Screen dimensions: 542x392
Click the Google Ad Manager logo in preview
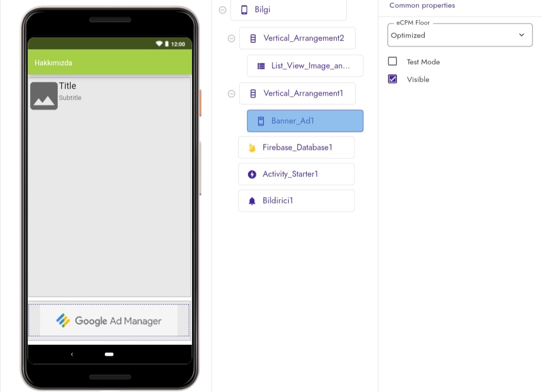(63, 320)
